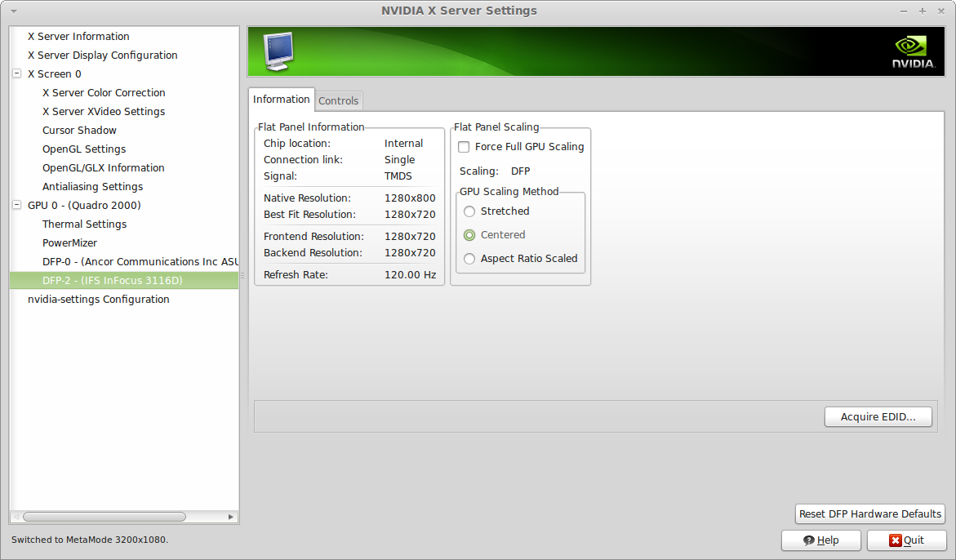956x560 pixels.
Task: Open nvidia-settings Configuration
Action: click(x=98, y=300)
